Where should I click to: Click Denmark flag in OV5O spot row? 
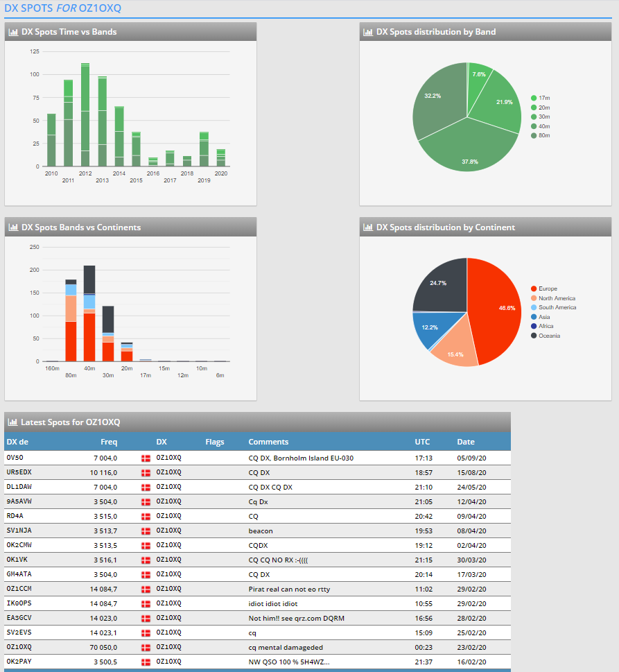coord(146,458)
